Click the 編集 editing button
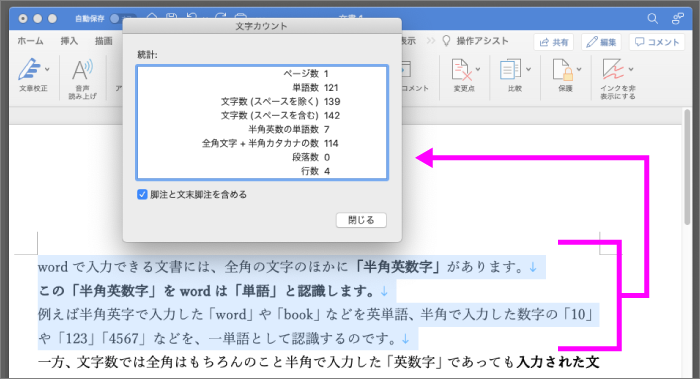Image resolution: width=700 pixels, height=379 pixels. point(601,42)
